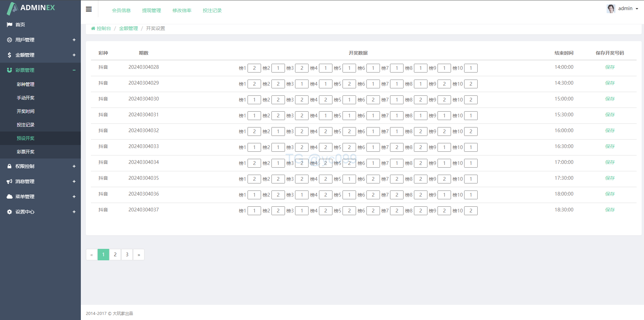Click the hamburger menu toggle icon
Viewport: 644px width, 320px height.
(x=89, y=9)
